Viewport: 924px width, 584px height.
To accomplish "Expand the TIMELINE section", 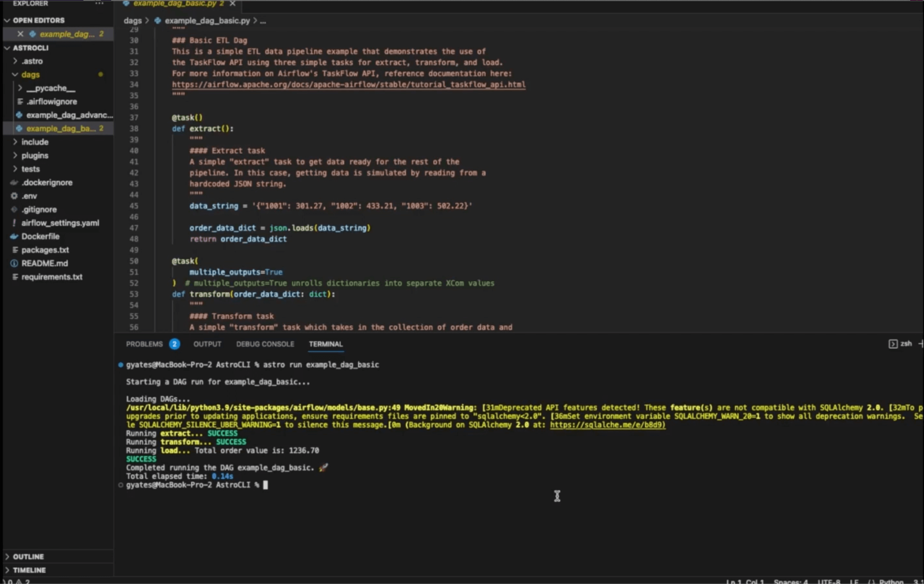I will [x=29, y=570].
